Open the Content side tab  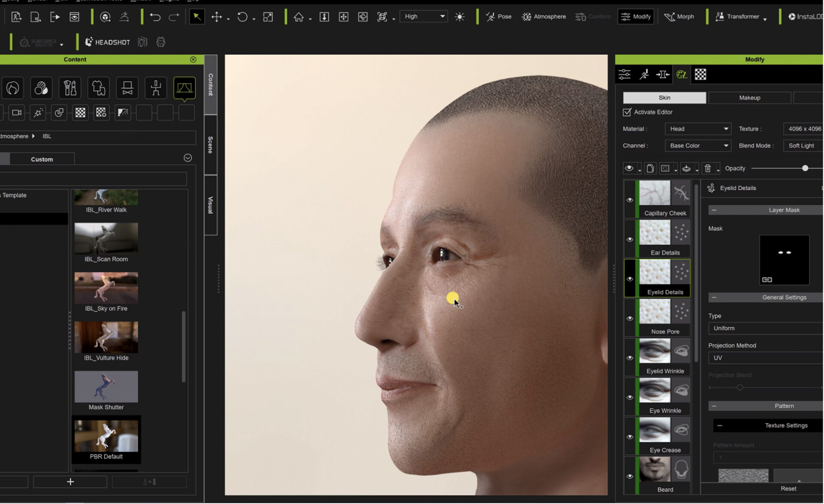tap(210, 85)
